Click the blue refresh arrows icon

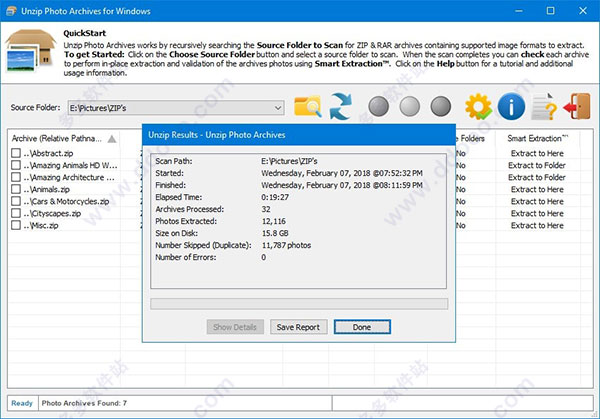341,106
